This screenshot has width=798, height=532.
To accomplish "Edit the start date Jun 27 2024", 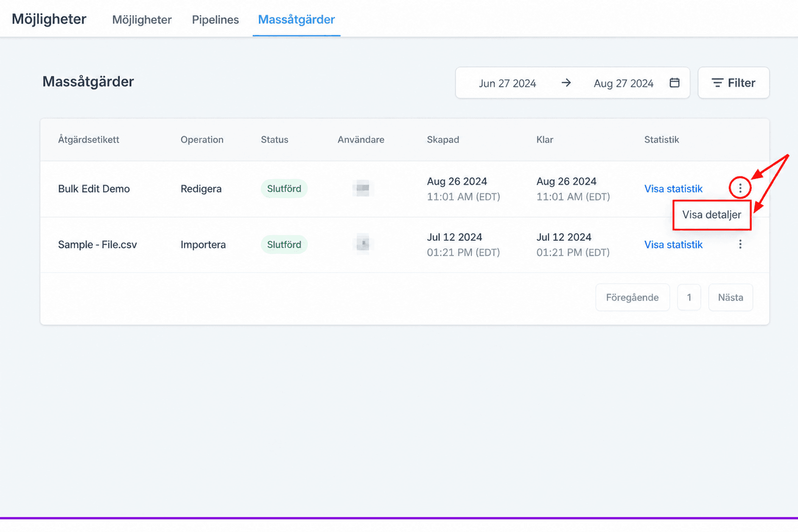I will pos(507,83).
